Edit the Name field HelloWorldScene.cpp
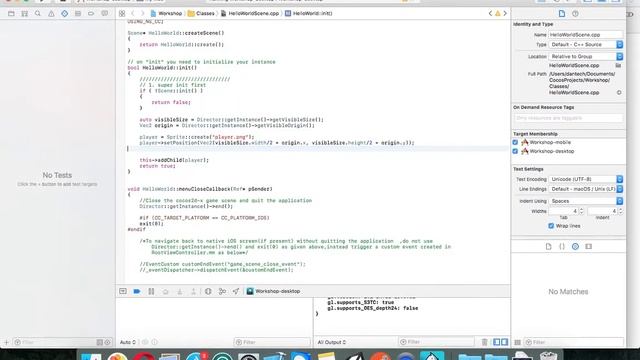This screenshot has height=360, width=640. point(586,35)
